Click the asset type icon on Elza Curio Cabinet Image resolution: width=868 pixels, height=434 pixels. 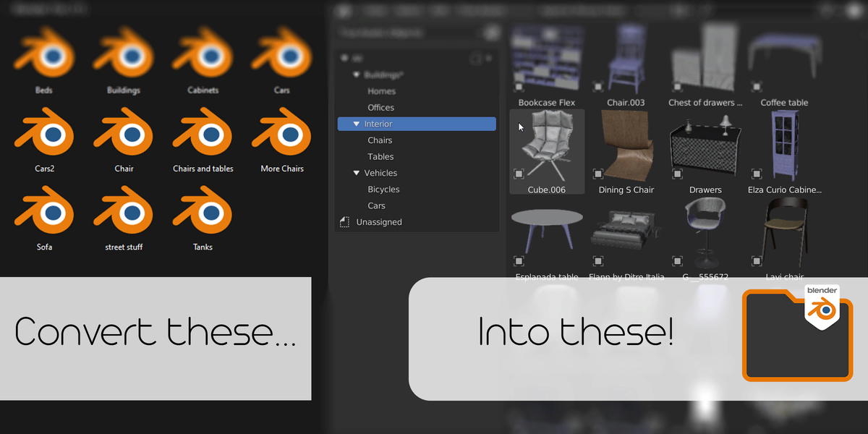[757, 174]
